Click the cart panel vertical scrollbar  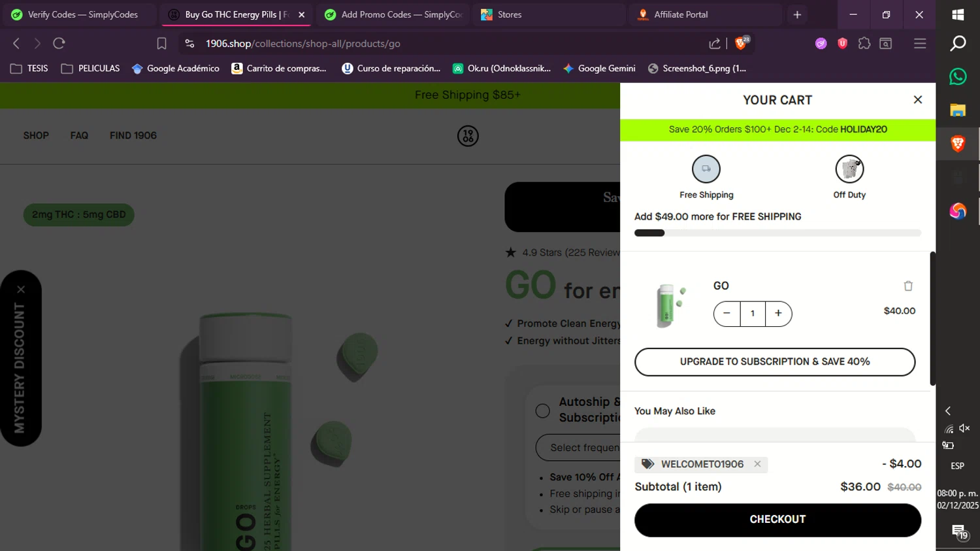(x=933, y=318)
